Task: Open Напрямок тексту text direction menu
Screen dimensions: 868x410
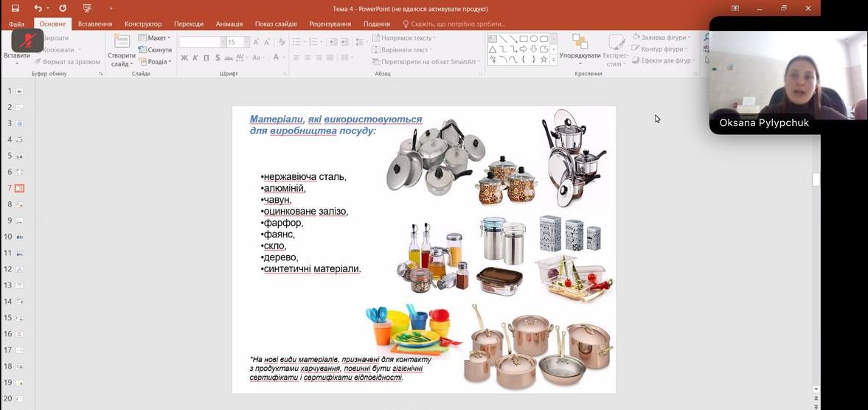Action: click(x=403, y=38)
